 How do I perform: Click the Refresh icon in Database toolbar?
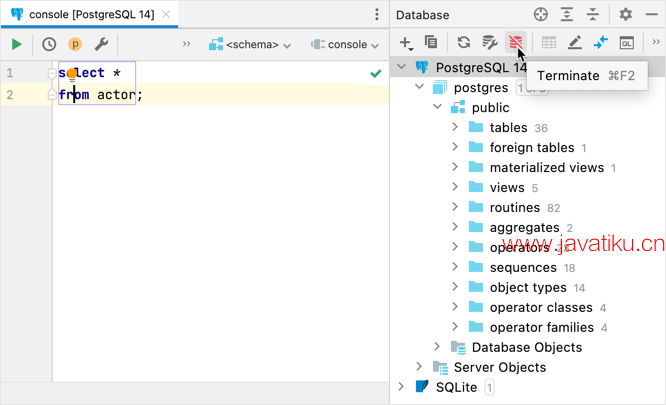click(x=464, y=43)
